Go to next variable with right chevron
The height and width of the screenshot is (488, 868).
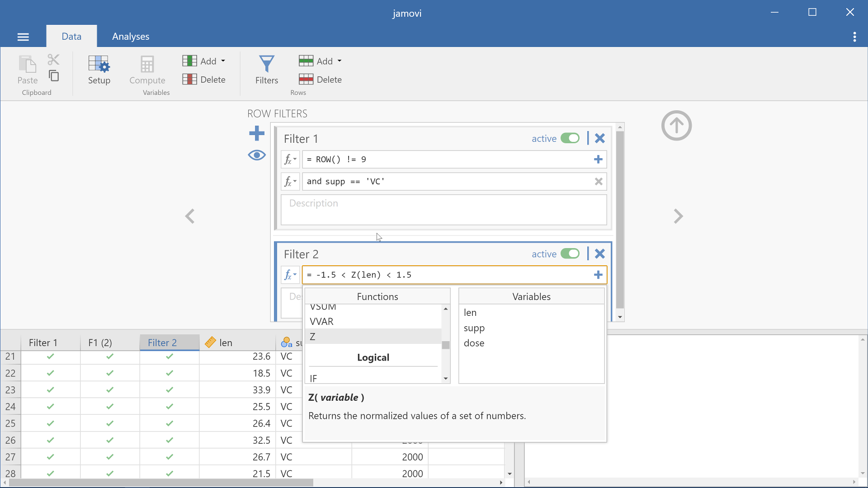coord(678,216)
